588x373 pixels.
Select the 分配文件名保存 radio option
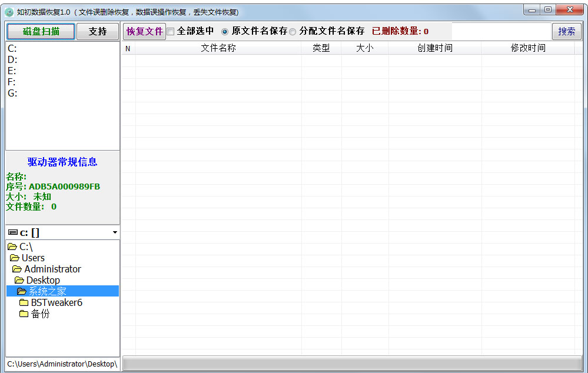[293, 32]
